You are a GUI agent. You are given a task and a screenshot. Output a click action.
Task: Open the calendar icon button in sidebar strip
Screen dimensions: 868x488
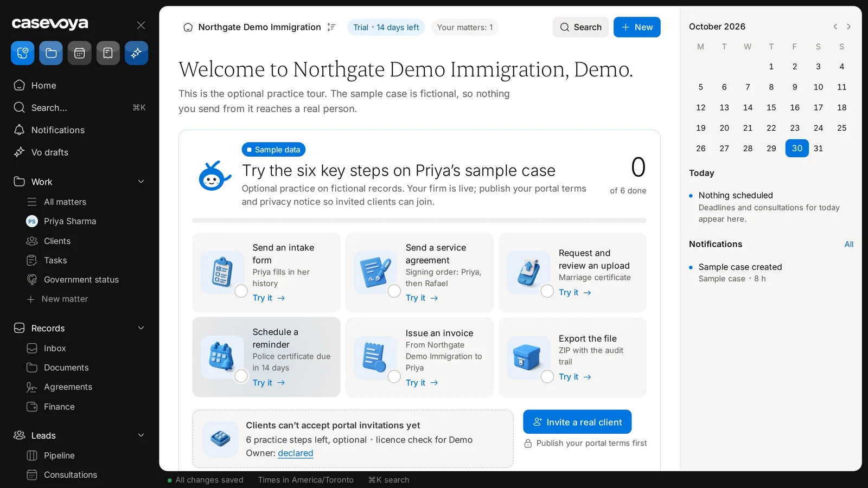point(79,53)
